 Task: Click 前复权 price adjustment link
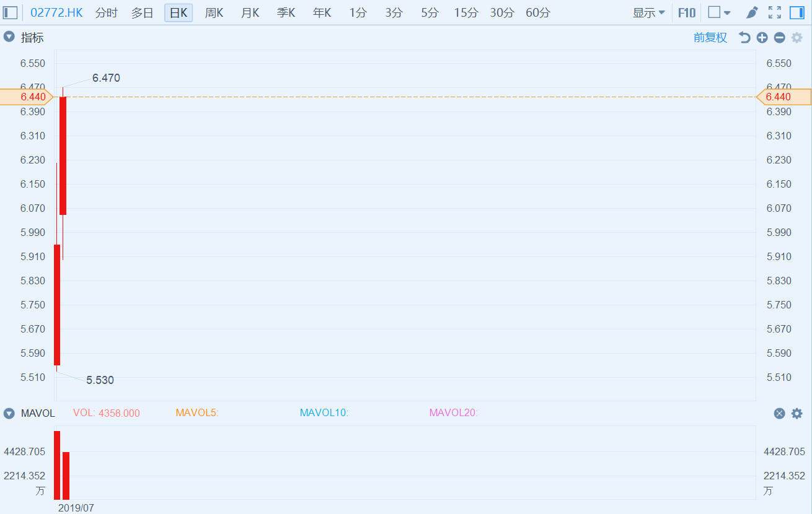click(710, 38)
